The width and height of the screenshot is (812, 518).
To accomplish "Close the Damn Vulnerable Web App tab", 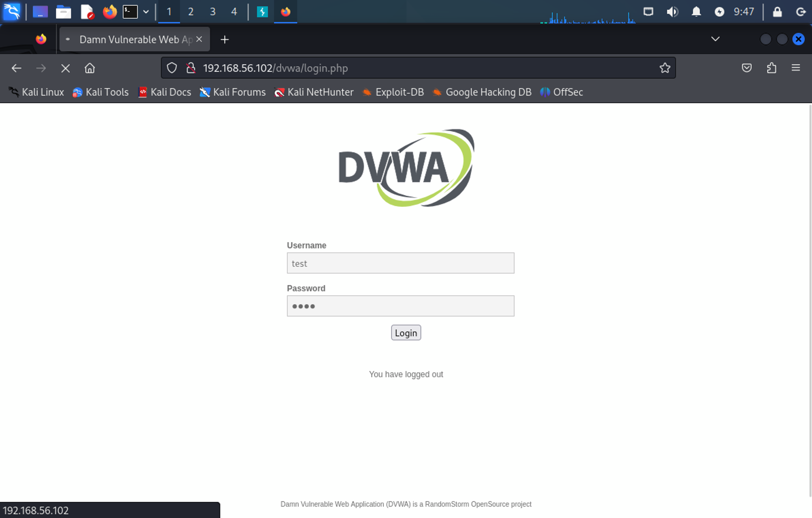I will pos(199,39).
